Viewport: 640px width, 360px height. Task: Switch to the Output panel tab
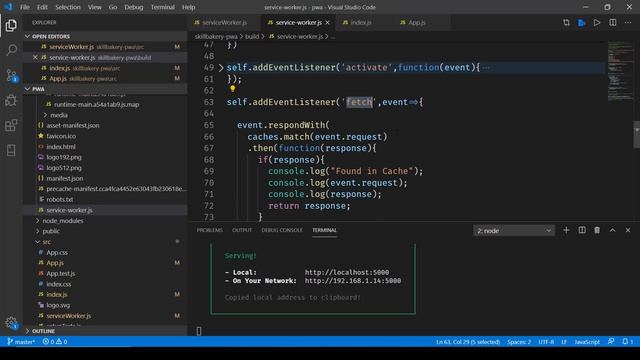(242, 230)
